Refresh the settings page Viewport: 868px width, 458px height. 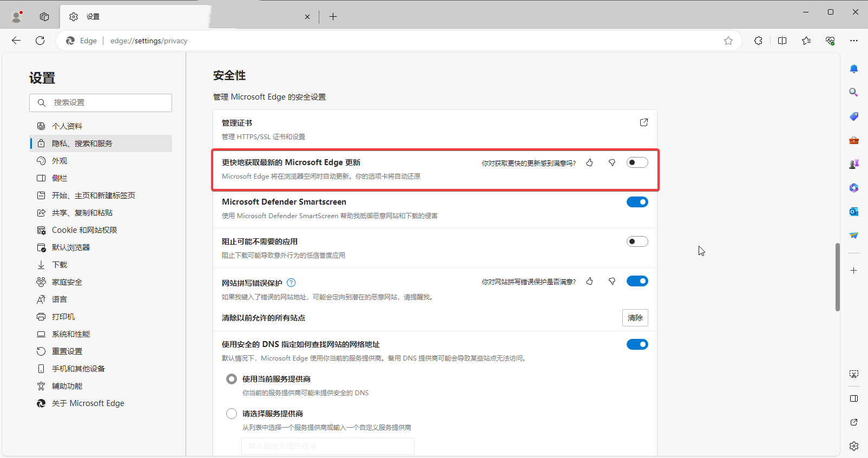tap(40, 41)
